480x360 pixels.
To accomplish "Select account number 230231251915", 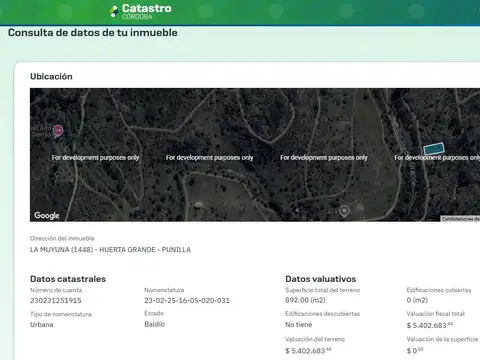I will click(56, 300).
